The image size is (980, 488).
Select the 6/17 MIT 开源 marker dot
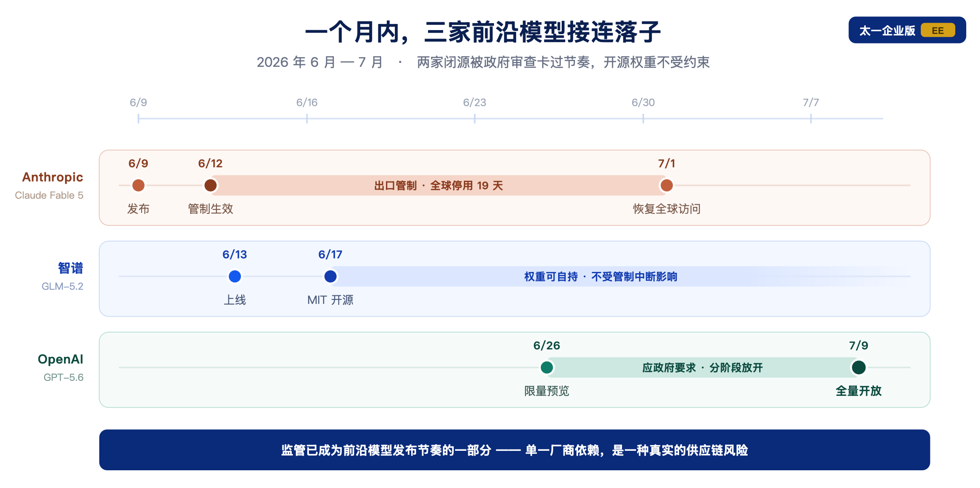pyautogui.click(x=330, y=276)
